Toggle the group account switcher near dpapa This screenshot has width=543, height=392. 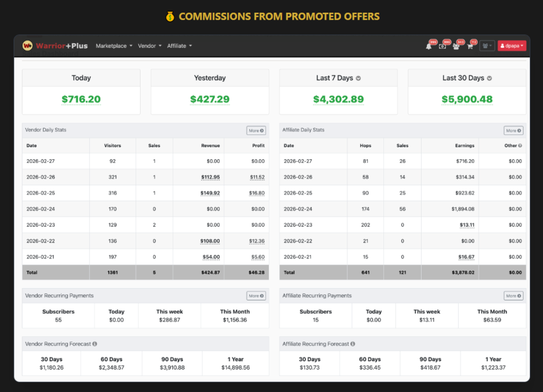coord(487,46)
